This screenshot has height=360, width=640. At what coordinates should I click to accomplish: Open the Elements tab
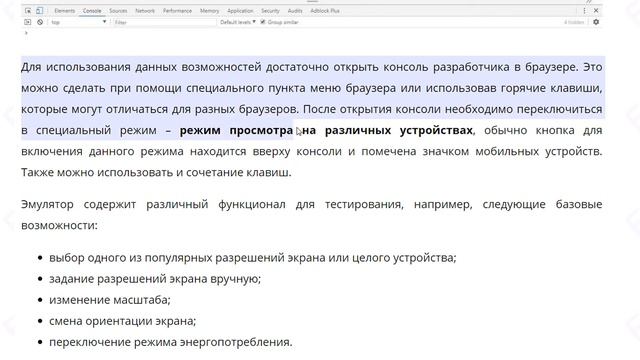coord(64,11)
